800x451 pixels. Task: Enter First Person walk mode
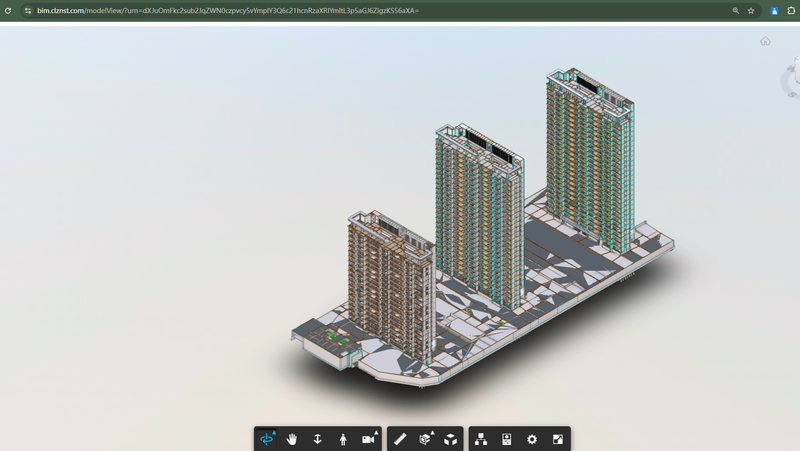(343, 439)
